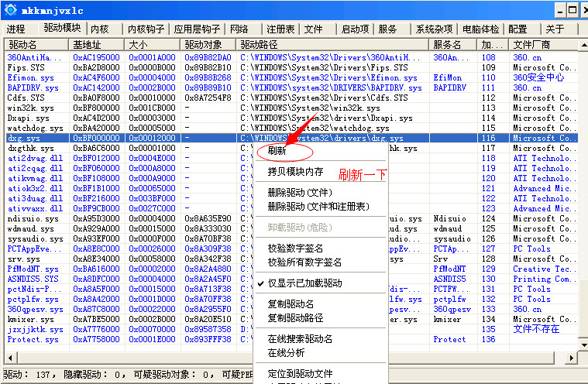588x384 pixels.
Task: Choose 在线分析 from the context menu
Action: click(286, 352)
